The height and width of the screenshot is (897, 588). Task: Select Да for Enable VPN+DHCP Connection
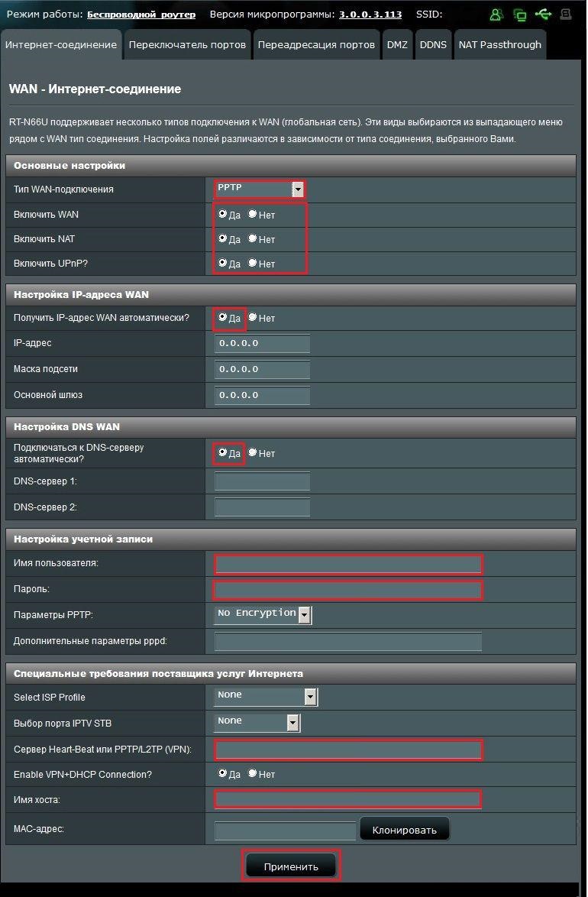[222, 773]
